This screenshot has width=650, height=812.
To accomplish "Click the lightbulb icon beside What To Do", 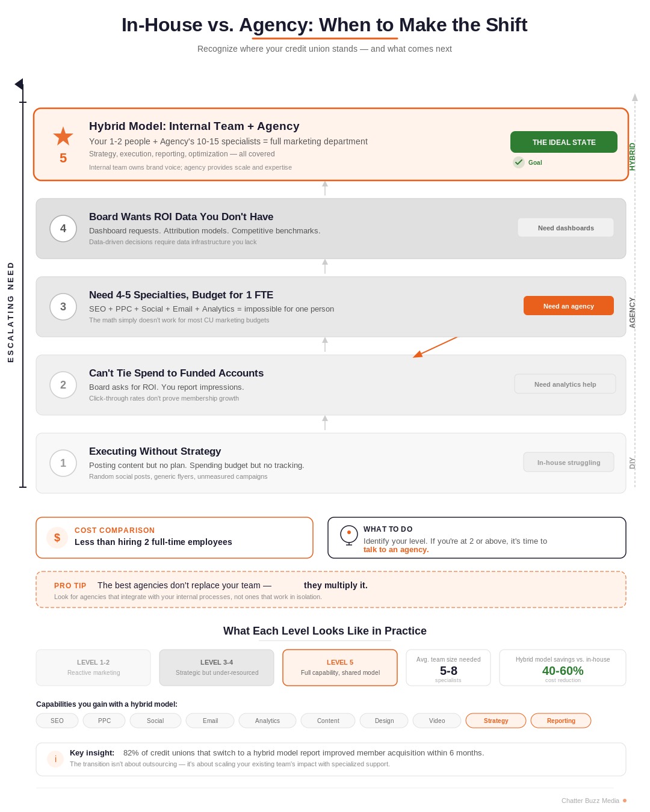I will point(349,535).
